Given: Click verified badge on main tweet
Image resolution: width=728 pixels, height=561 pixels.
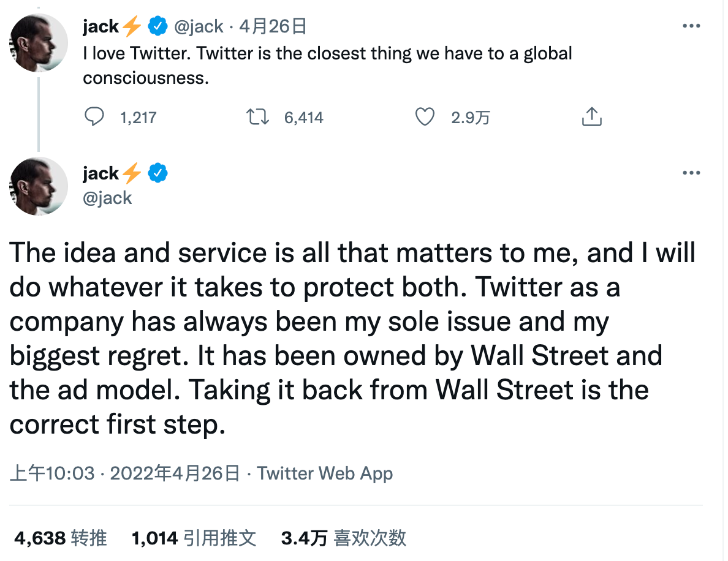Looking at the screenshot, I should click(x=159, y=173).
